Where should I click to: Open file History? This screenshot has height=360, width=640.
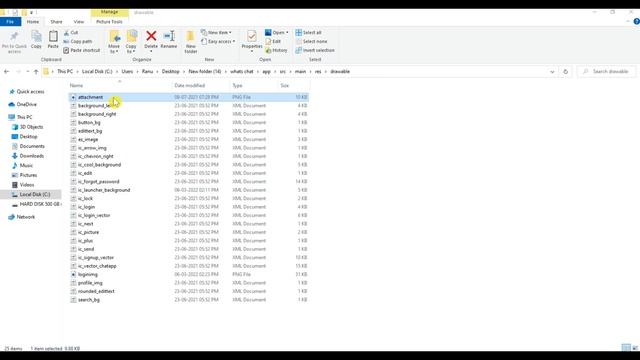click(x=276, y=50)
